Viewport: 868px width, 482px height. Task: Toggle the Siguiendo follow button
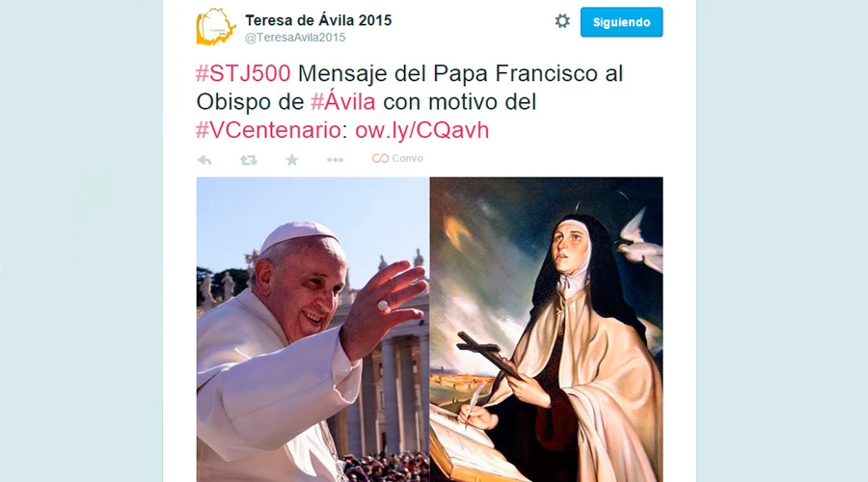(x=621, y=22)
